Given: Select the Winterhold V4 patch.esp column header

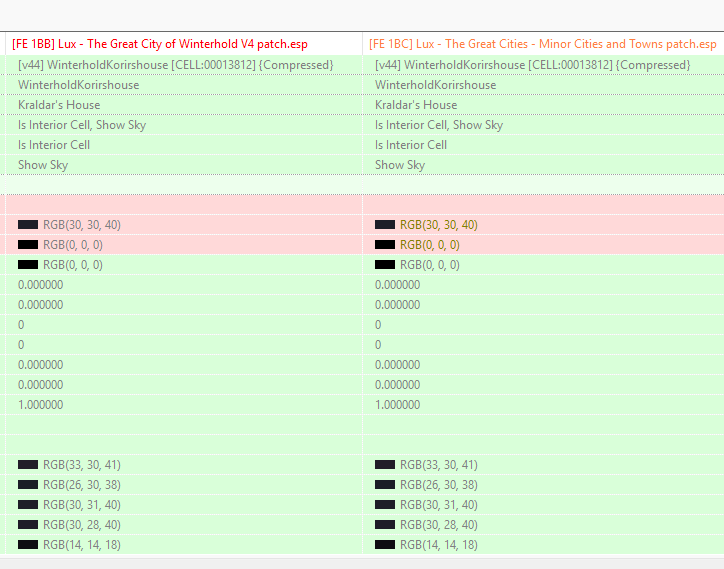Looking at the screenshot, I should (184, 44).
